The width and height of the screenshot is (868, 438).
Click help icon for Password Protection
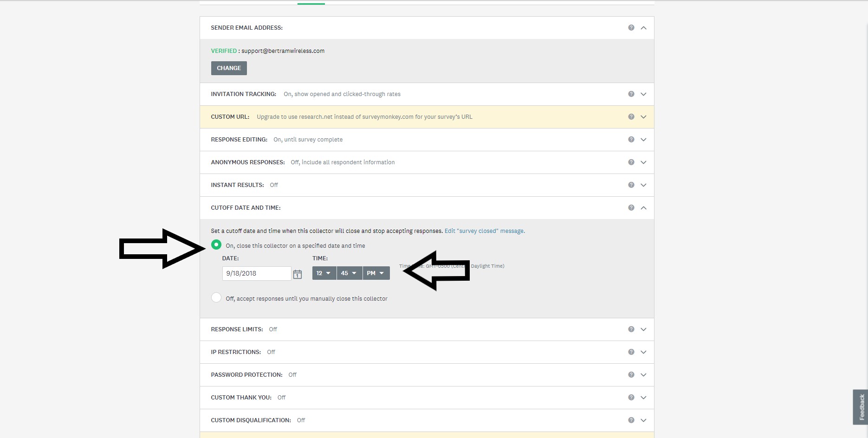[631, 375]
